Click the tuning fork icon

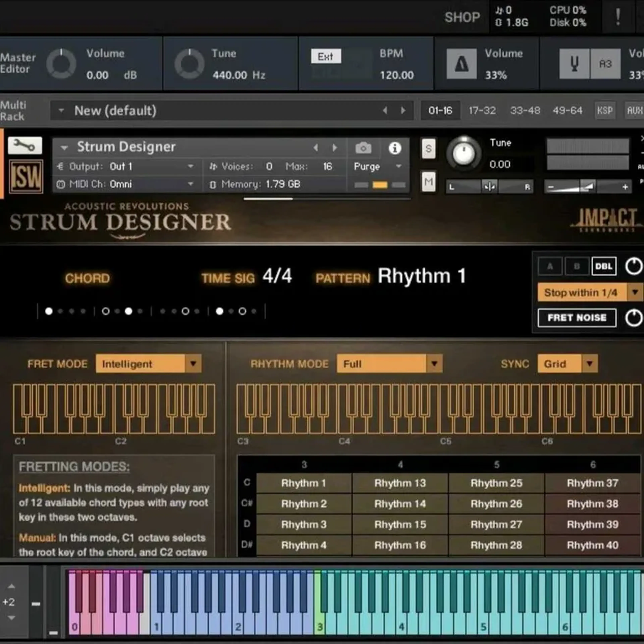tap(574, 64)
